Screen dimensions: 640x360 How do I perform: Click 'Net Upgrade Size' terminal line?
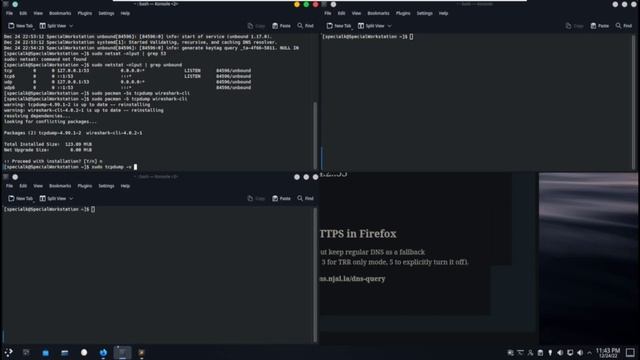pyautogui.click(x=48, y=150)
